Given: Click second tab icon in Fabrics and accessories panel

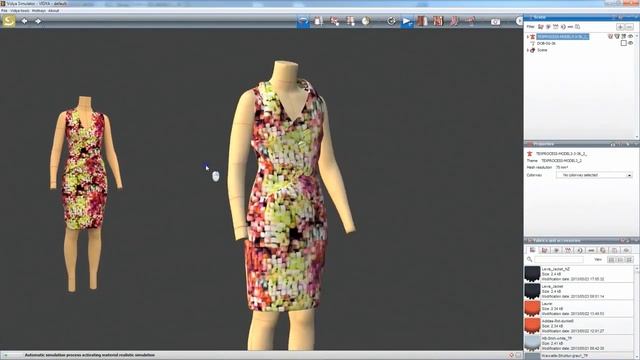Looking at the screenshot, I should point(544,250).
